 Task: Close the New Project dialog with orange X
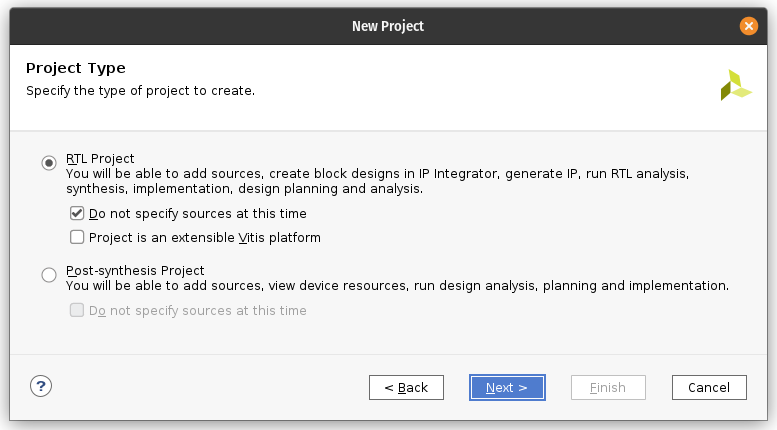pyautogui.click(x=748, y=26)
